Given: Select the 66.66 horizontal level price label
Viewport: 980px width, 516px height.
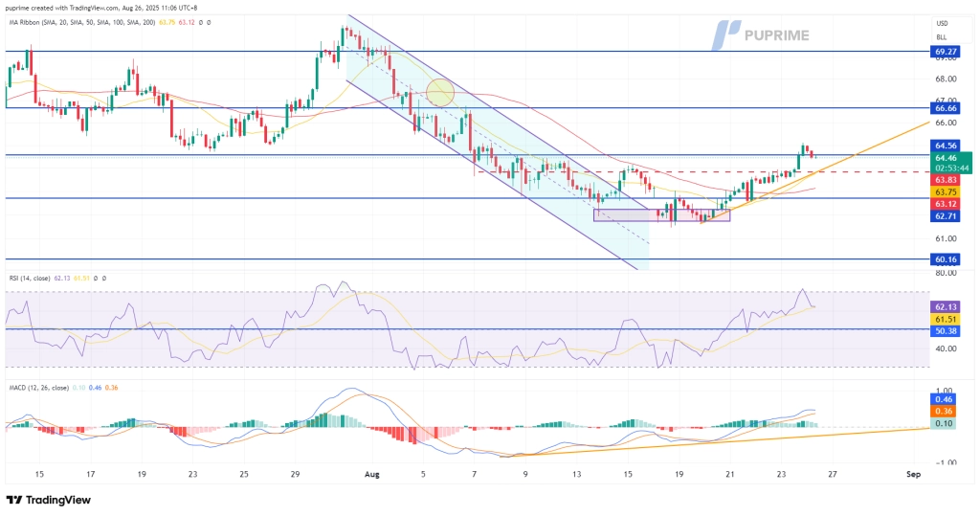Looking at the screenshot, I should click(x=947, y=108).
